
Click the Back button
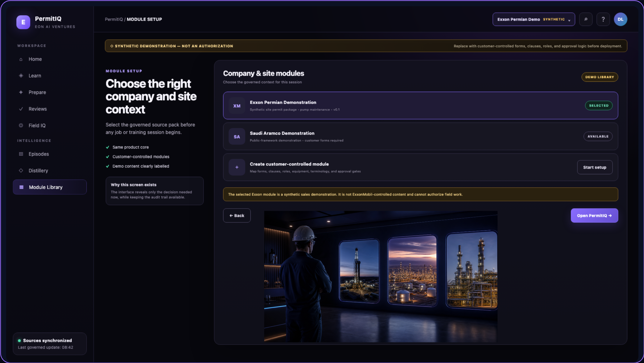(x=237, y=216)
